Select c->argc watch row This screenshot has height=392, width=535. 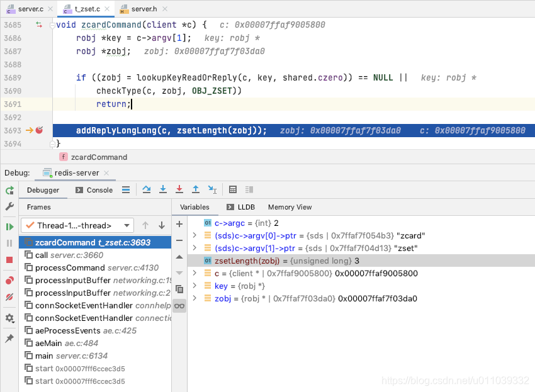361,223
